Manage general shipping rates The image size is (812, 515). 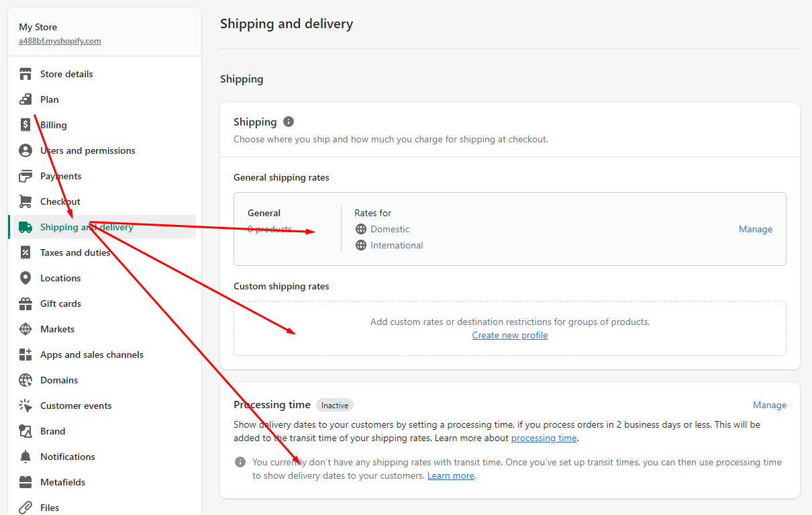[x=755, y=229]
